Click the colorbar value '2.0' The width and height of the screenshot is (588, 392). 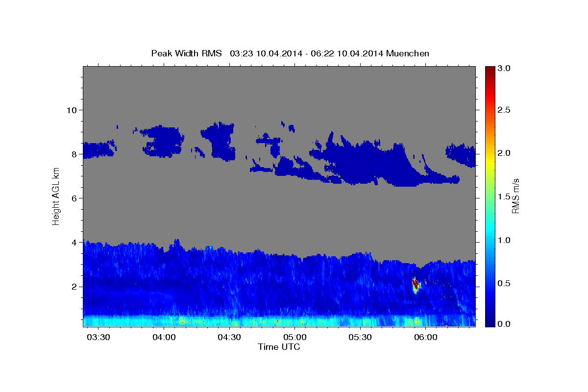(x=504, y=153)
